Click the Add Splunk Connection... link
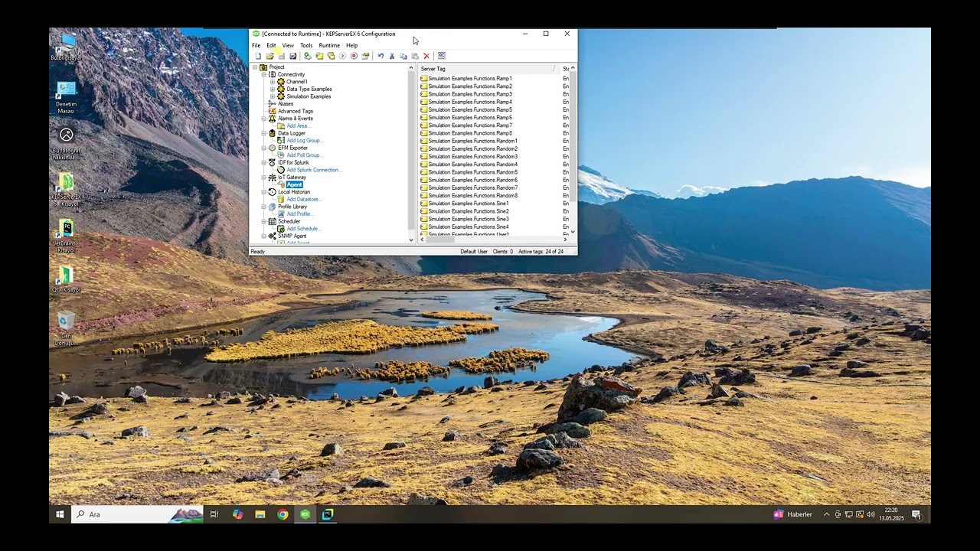Image resolution: width=980 pixels, height=551 pixels. pos(314,170)
